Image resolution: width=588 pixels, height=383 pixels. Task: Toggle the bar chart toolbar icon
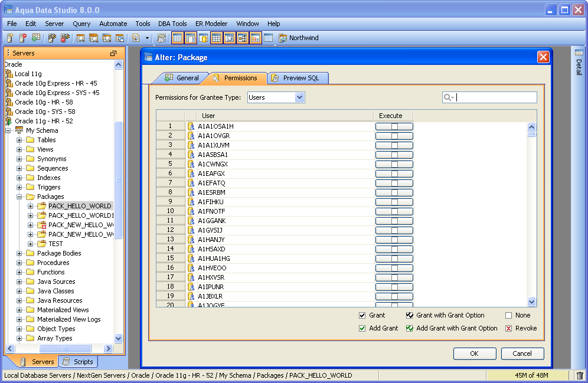[256, 38]
